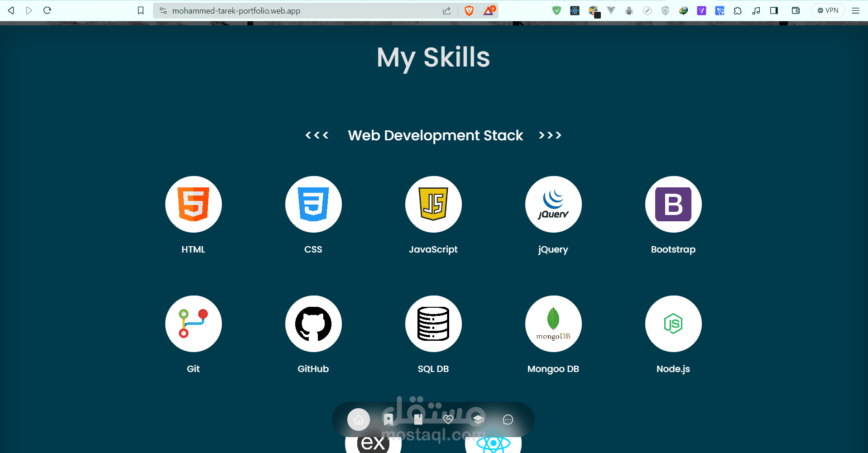Click the green shield extension icon

point(557,10)
